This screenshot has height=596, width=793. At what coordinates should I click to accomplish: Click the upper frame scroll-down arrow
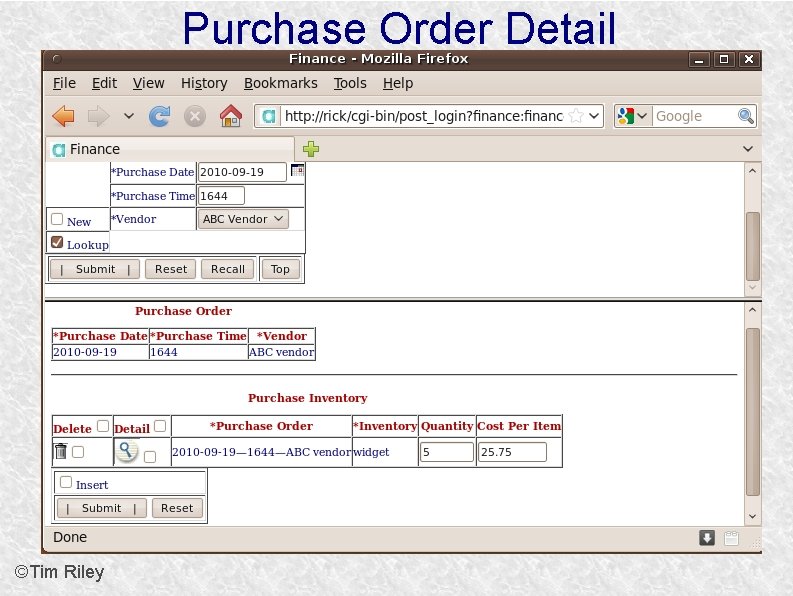(x=753, y=287)
